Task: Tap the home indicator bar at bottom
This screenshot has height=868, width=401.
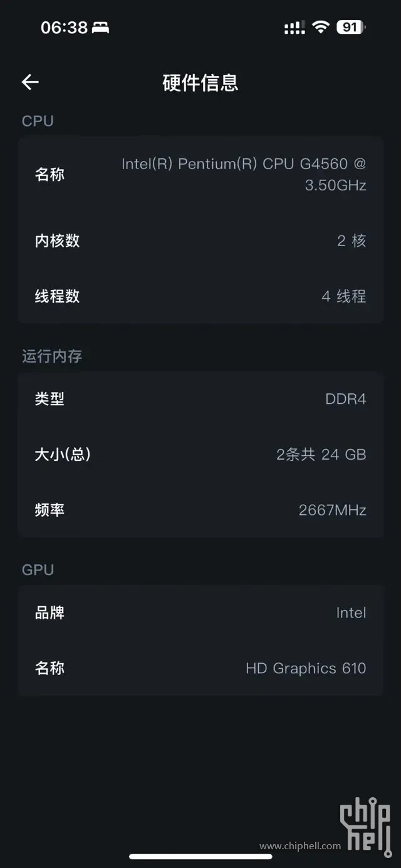Action: point(200,856)
